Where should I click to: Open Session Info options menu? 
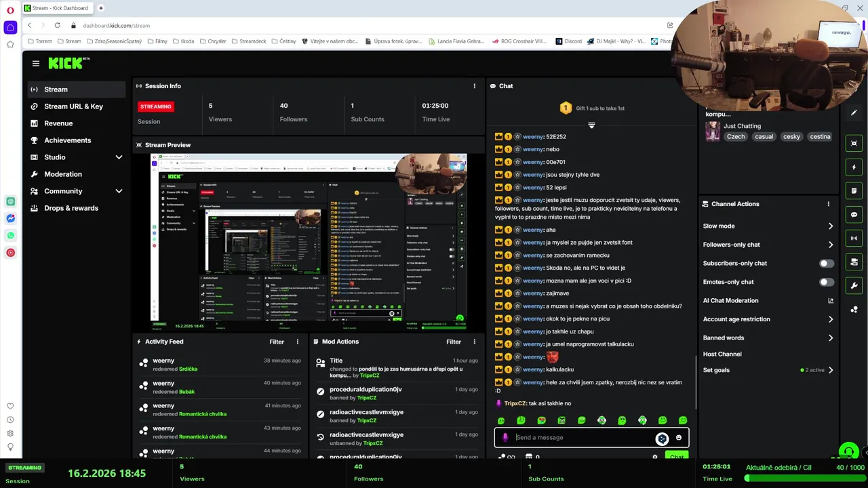pos(474,86)
